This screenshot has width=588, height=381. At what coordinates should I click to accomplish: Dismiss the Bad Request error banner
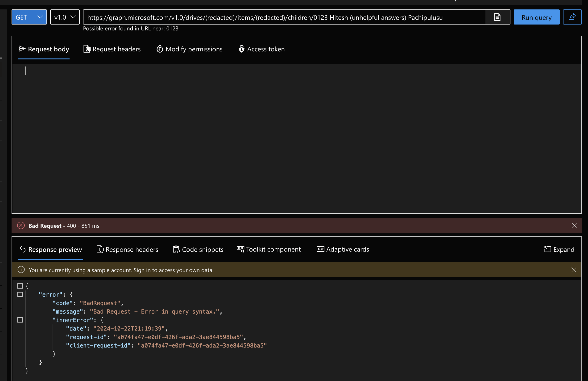click(x=574, y=225)
